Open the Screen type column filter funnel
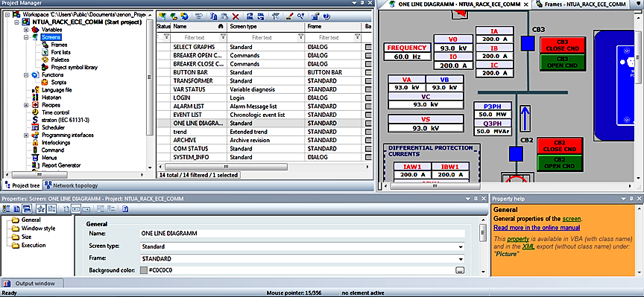The width and height of the screenshot is (644, 297). click(x=300, y=37)
